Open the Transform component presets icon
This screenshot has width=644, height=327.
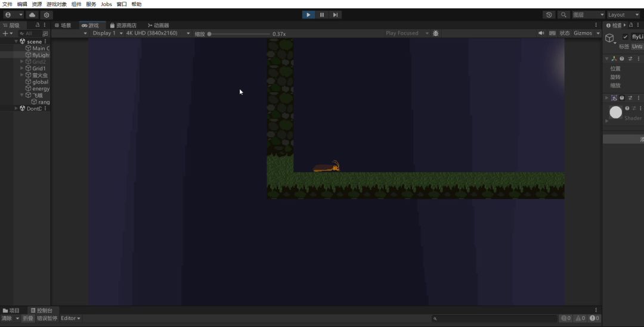(630, 59)
